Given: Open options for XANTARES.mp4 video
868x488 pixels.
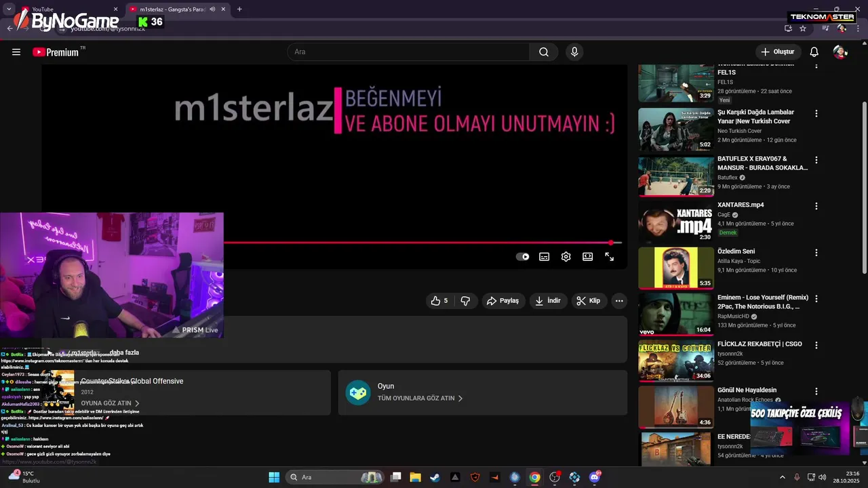Looking at the screenshot, I should (816, 206).
